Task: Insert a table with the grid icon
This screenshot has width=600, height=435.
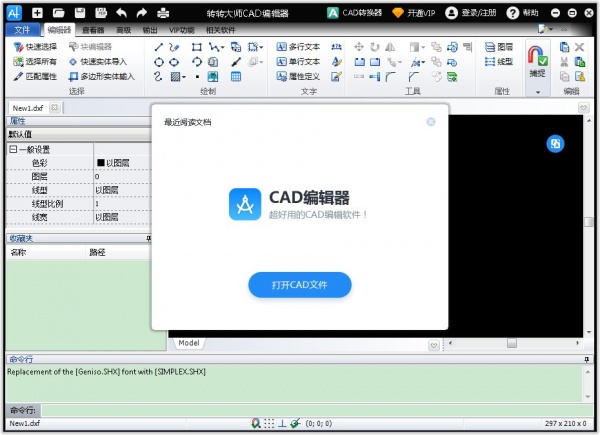Action: click(x=236, y=77)
